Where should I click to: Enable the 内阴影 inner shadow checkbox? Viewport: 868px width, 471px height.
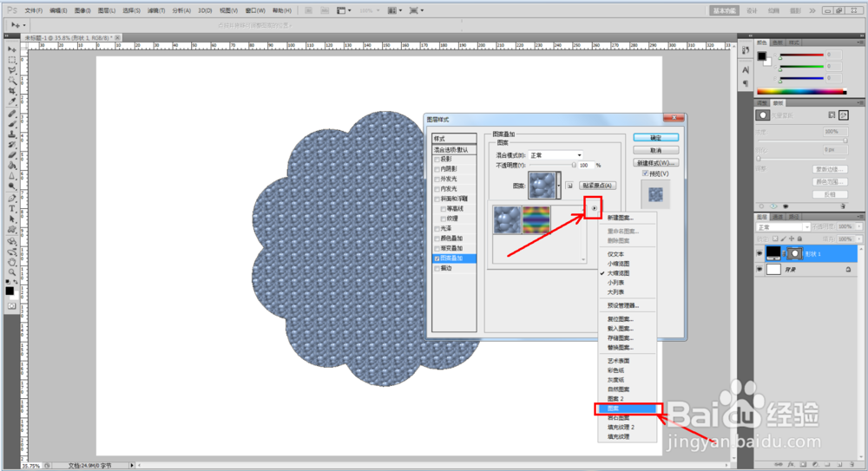tap(437, 169)
